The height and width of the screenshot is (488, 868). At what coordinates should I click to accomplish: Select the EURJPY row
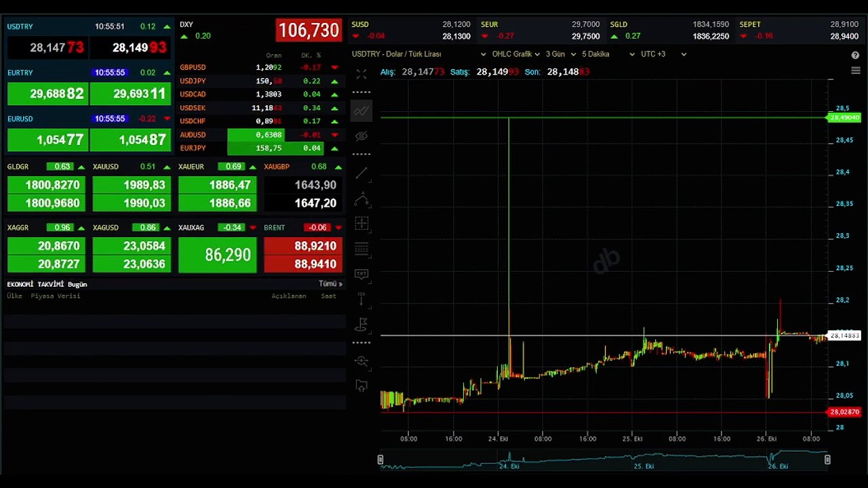pyautogui.click(x=260, y=148)
